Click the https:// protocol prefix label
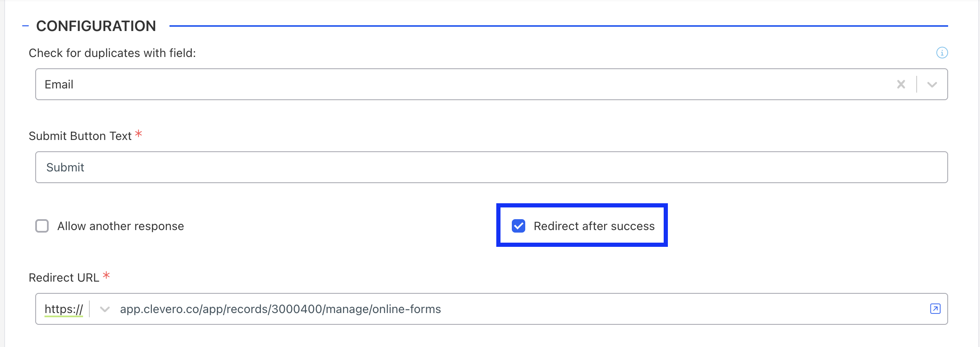The width and height of the screenshot is (980, 347). coord(64,309)
